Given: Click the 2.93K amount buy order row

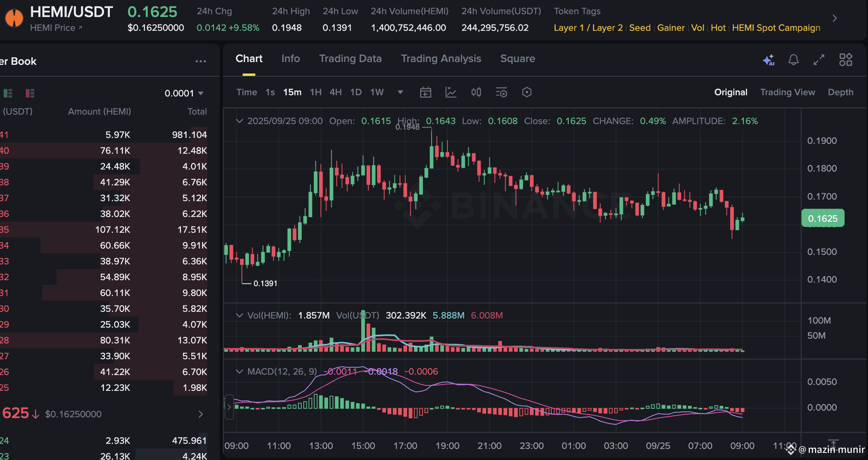Looking at the screenshot, I should coord(104,441).
